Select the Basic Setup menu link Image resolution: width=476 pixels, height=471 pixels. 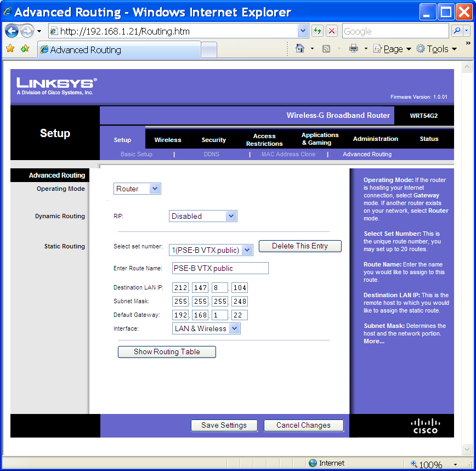tap(136, 154)
